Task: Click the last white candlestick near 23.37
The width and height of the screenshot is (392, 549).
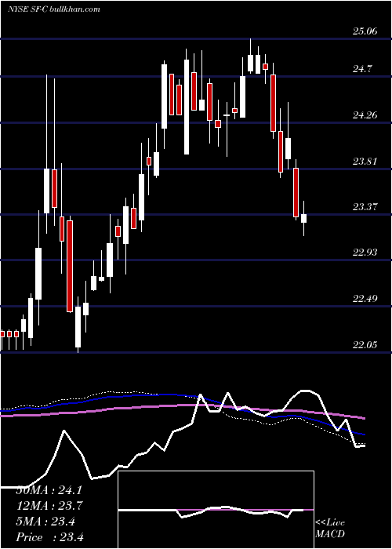Action: coord(304,218)
